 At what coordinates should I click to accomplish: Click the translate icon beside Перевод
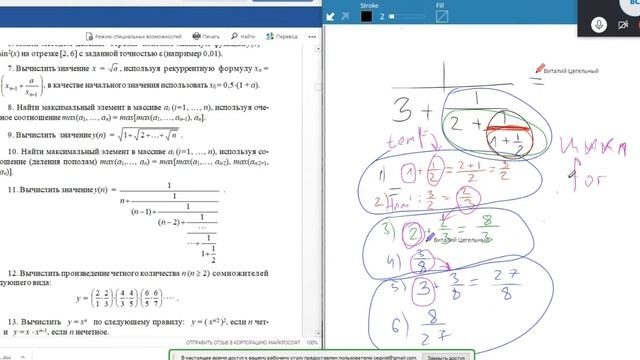(270, 36)
